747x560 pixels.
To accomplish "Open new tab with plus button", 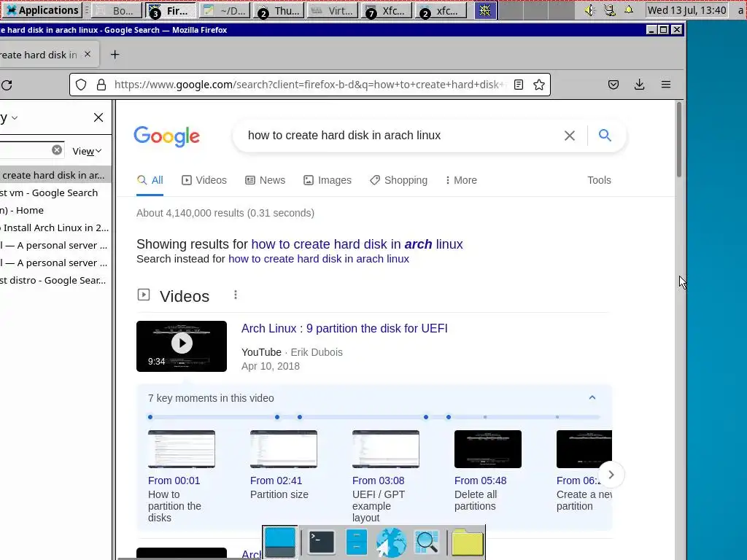I will tap(115, 55).
